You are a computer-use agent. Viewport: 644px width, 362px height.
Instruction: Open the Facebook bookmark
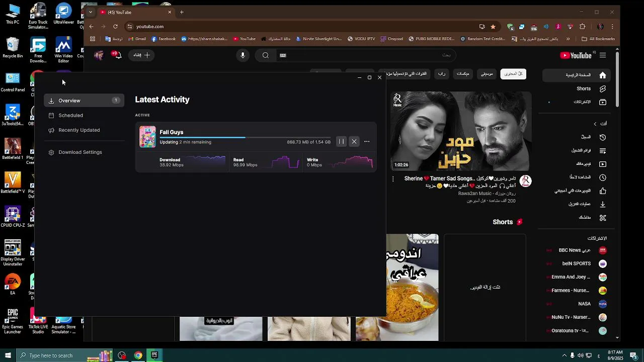click(x=164, y=39)
